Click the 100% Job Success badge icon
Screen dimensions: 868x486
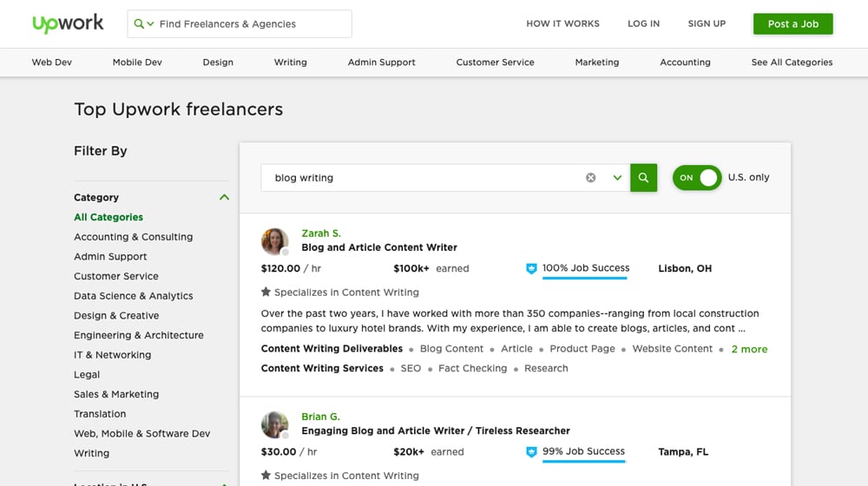[531, 268]
